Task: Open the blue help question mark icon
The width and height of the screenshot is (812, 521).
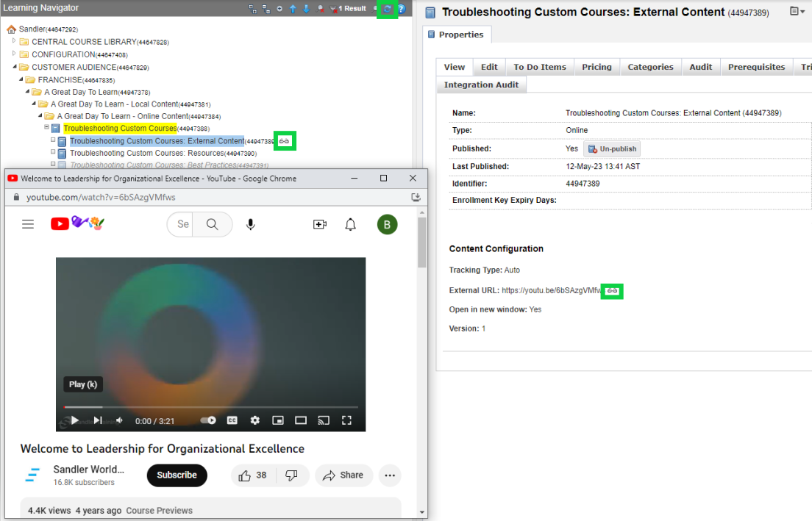Action: point(402,9)
